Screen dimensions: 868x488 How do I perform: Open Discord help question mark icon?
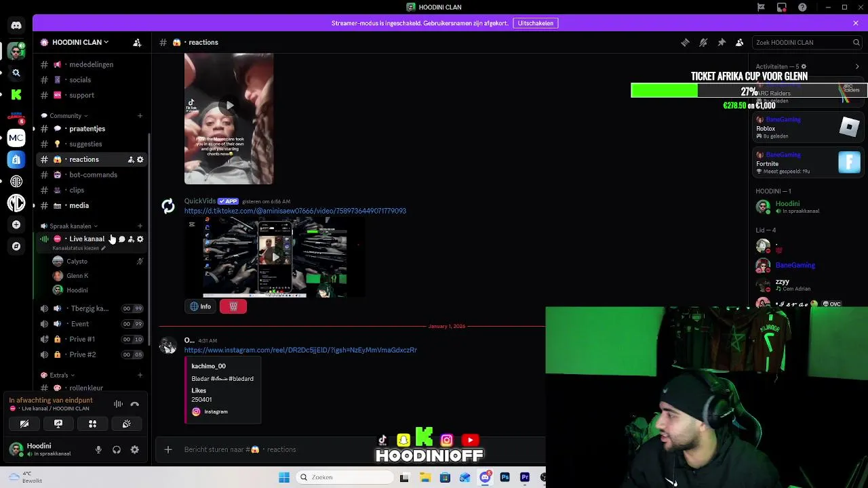(x=803, y=7)
